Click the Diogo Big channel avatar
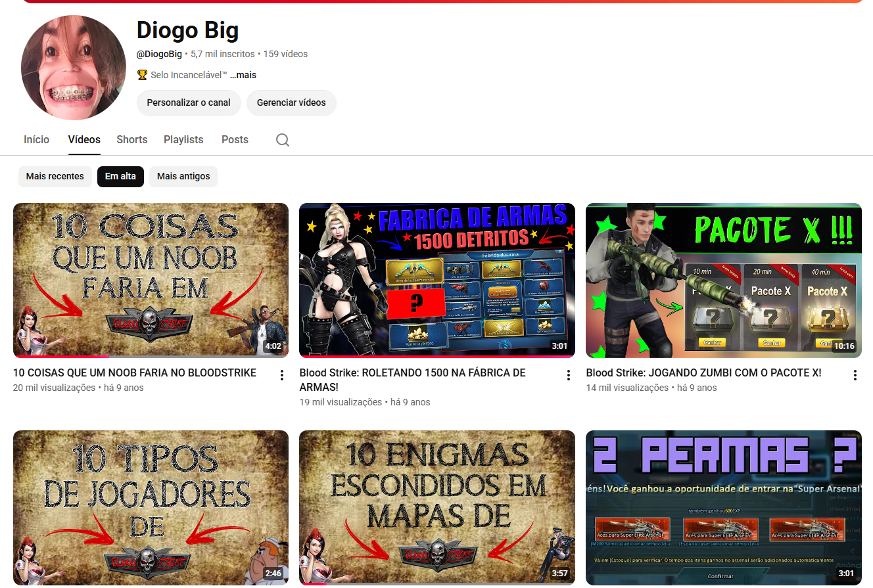Viewport: 873px width, 588px height. [74, 68]
